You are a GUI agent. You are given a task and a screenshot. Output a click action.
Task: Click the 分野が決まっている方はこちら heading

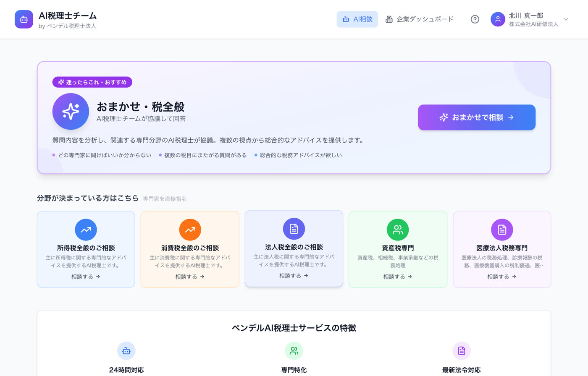88,198
